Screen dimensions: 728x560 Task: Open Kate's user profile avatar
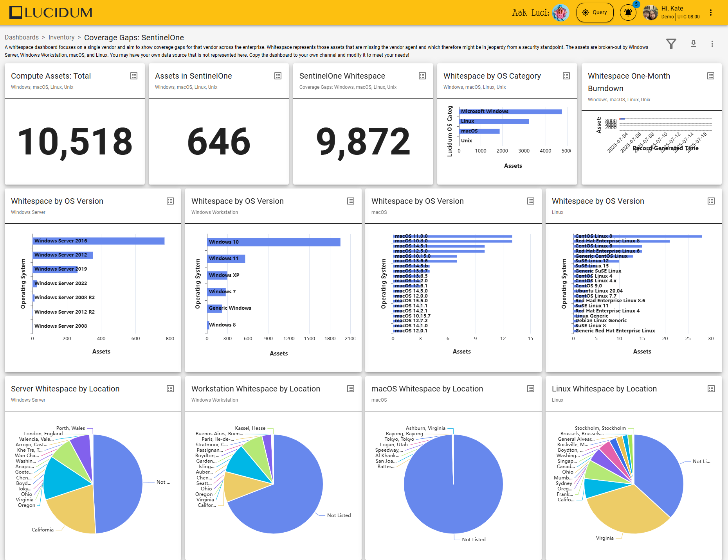tap(651, 13)
